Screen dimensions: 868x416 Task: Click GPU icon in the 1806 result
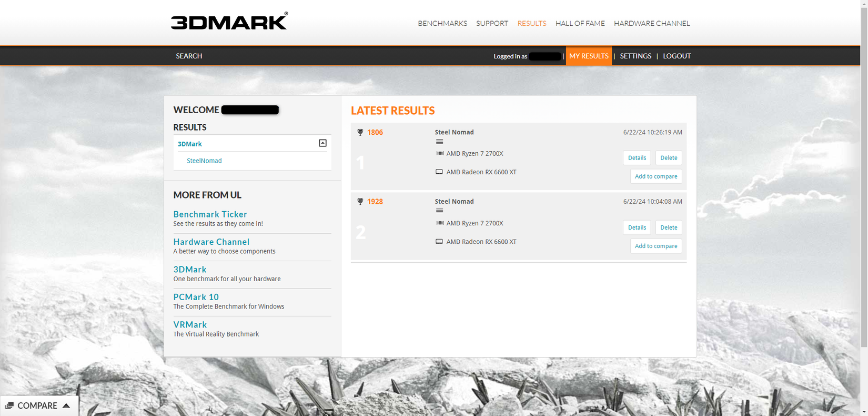coord(439,172)
